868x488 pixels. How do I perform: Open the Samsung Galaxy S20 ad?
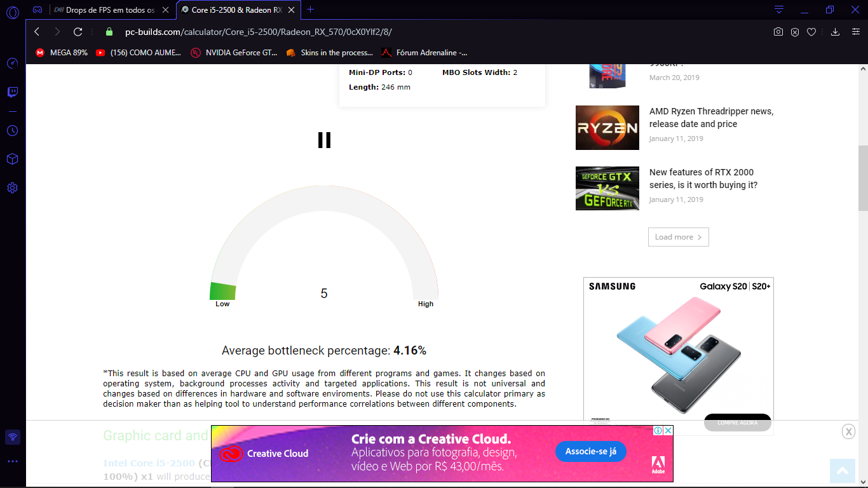point(679,356)
